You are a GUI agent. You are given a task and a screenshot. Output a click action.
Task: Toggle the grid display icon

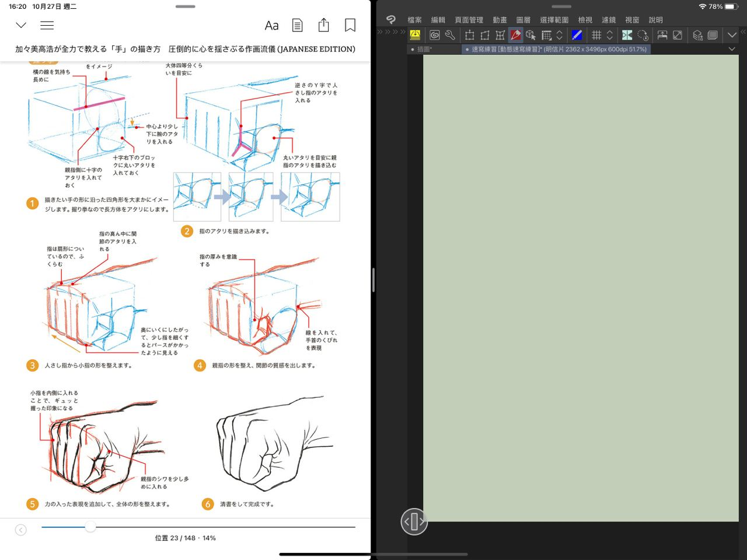tap(596, 35)
